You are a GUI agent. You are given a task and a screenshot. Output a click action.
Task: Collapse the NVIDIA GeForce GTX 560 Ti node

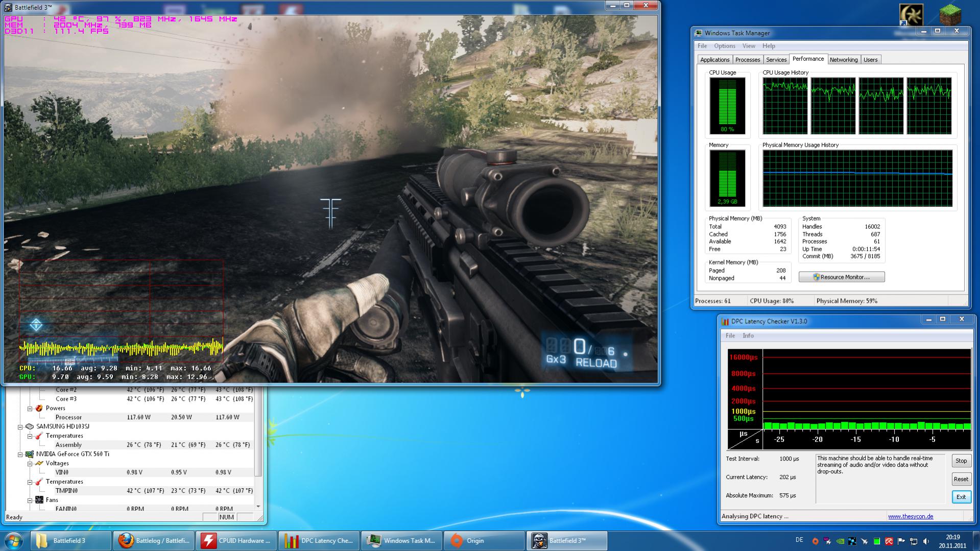pyautogui.click(x=20, y=454)
